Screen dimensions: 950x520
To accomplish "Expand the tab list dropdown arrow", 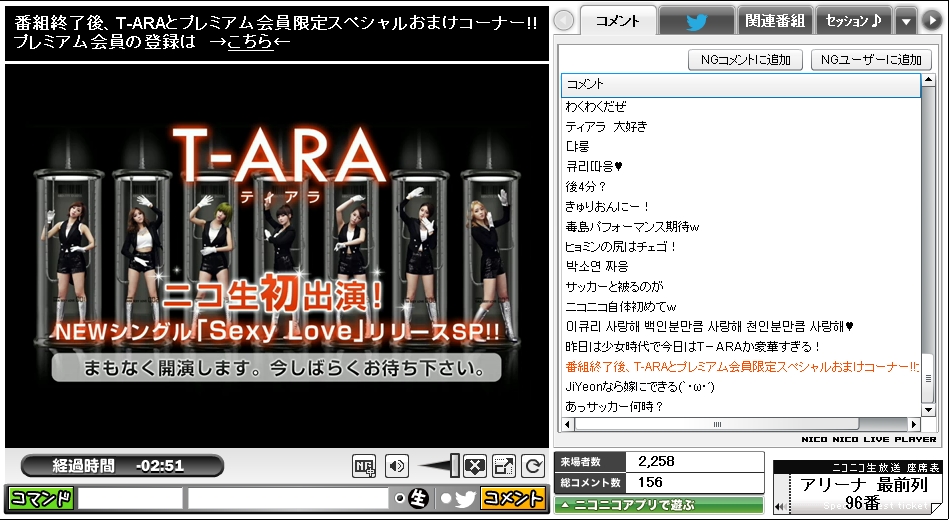I will click(x=906, y=22).
